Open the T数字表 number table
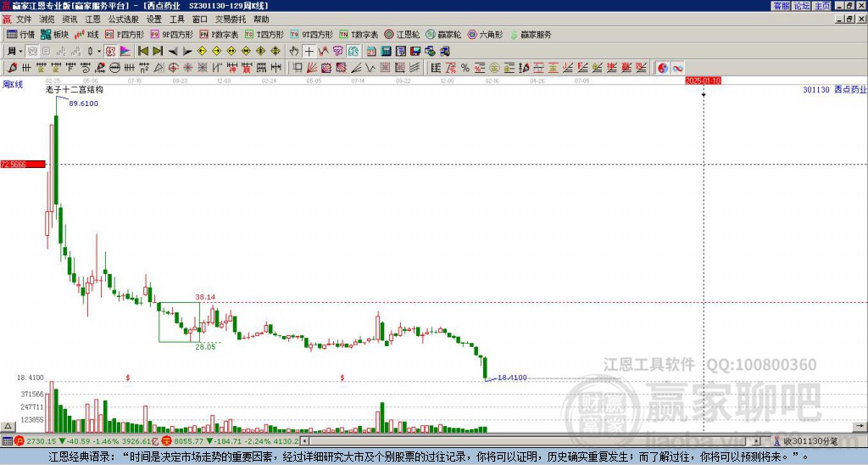This screenshot has height=465, width=868. 359,34
